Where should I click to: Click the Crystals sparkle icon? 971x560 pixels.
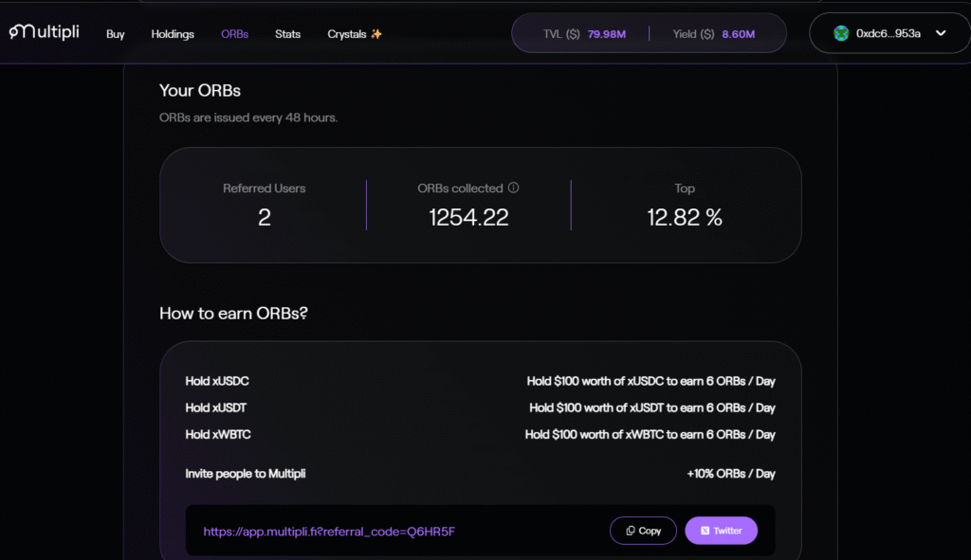(376, 34)
